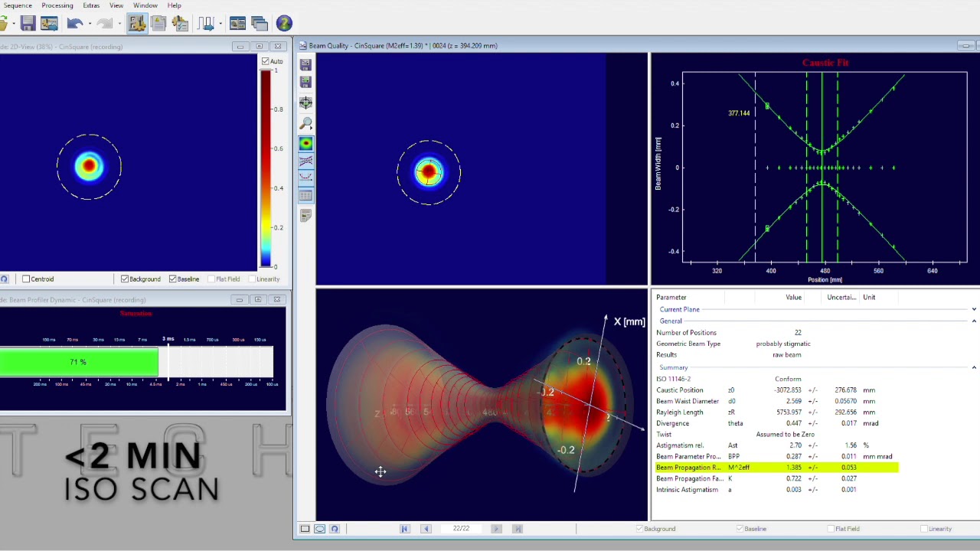Collapse the Current Plane section
Viewport: 980px width, 551px height.
pos(974,309)
